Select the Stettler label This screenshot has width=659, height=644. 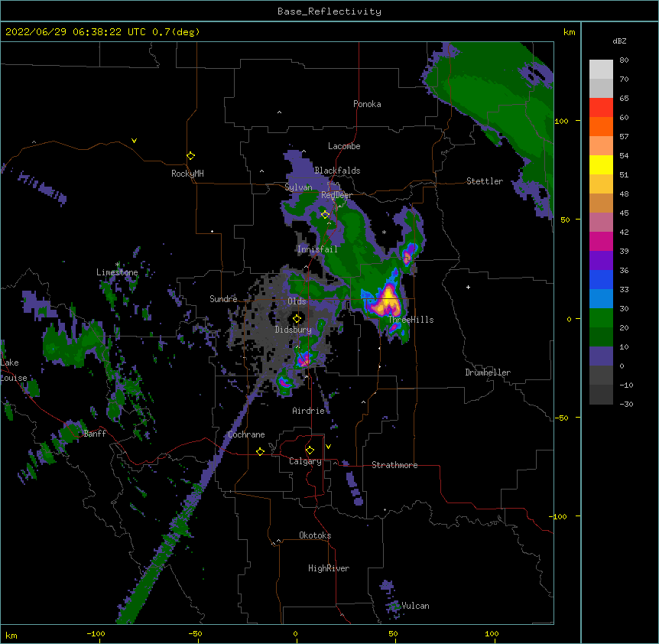[485, 181]
